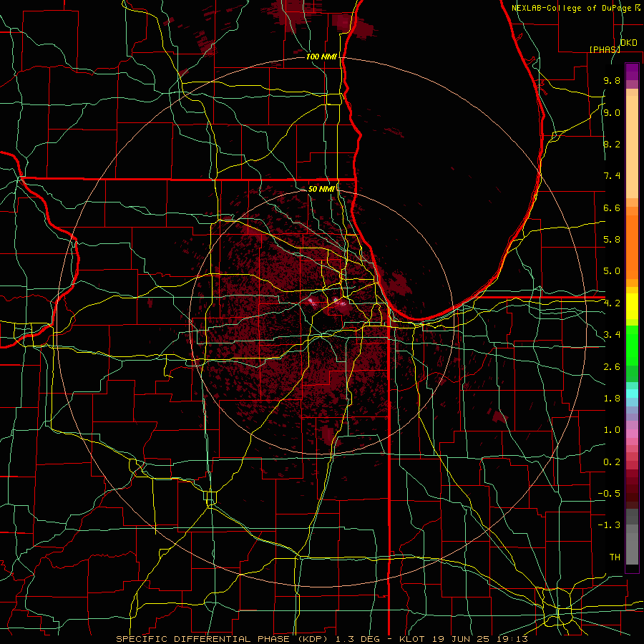Click the 7.4 scale value
The width and height of the screenshot is (644, 644).
tap(612, 176)
